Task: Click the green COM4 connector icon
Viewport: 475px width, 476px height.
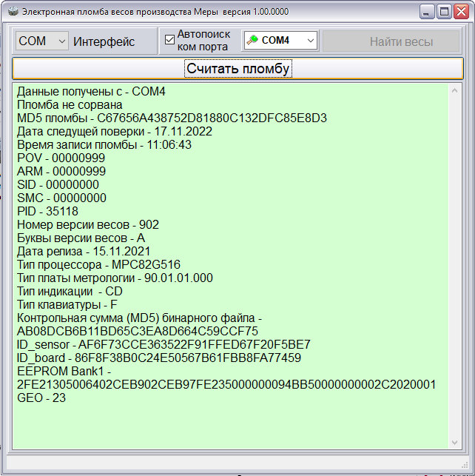Action: tap(252, 40)
